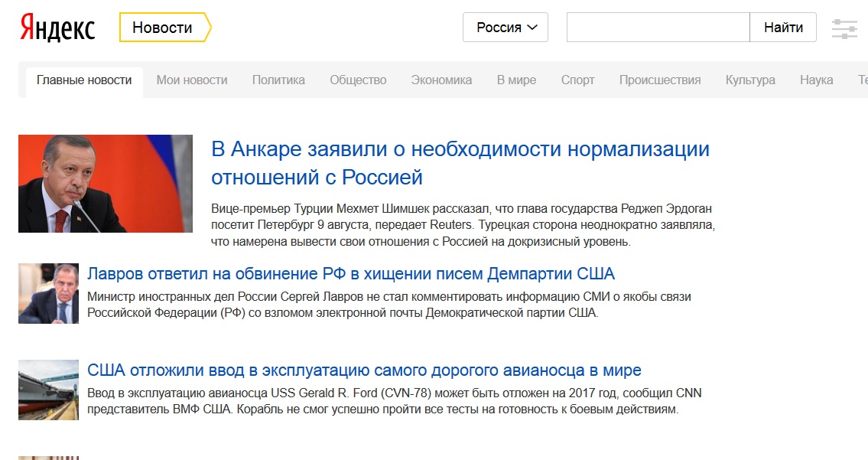Expand the Россия region dropdown
Image resolution: width=868 pixels, height=460 pixels.
tap(506, 27)
